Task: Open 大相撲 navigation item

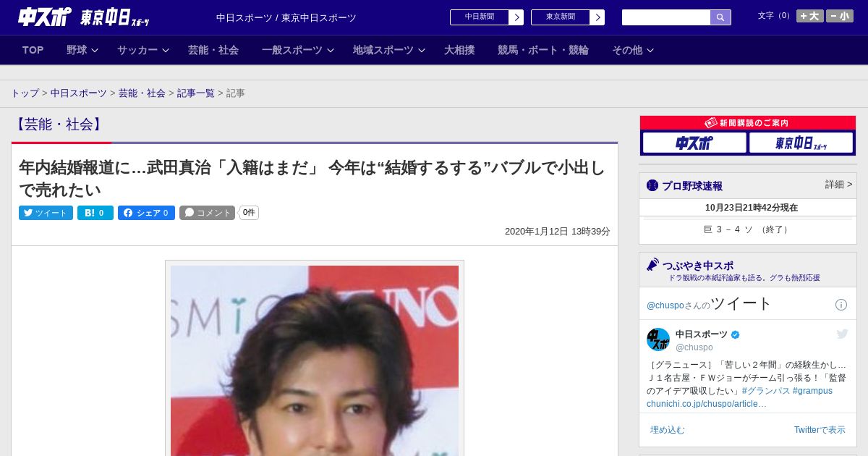Action: click(x=459, y=50)
